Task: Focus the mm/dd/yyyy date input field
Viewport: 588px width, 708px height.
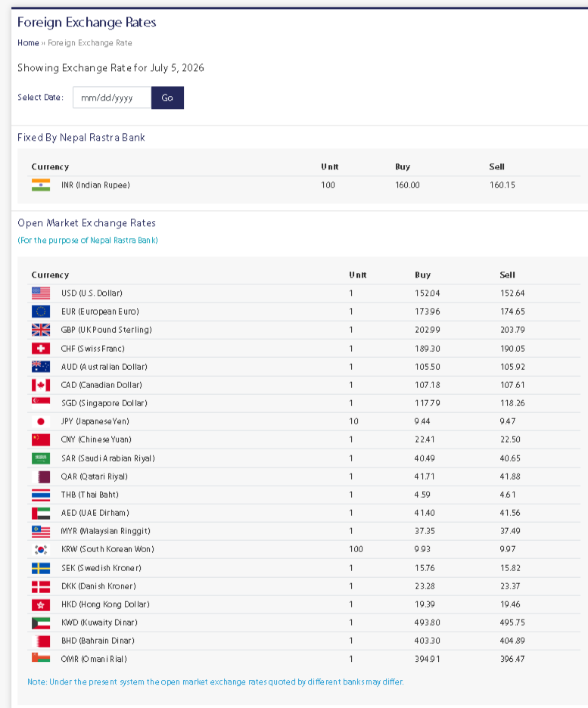Action: coord(112,98)
